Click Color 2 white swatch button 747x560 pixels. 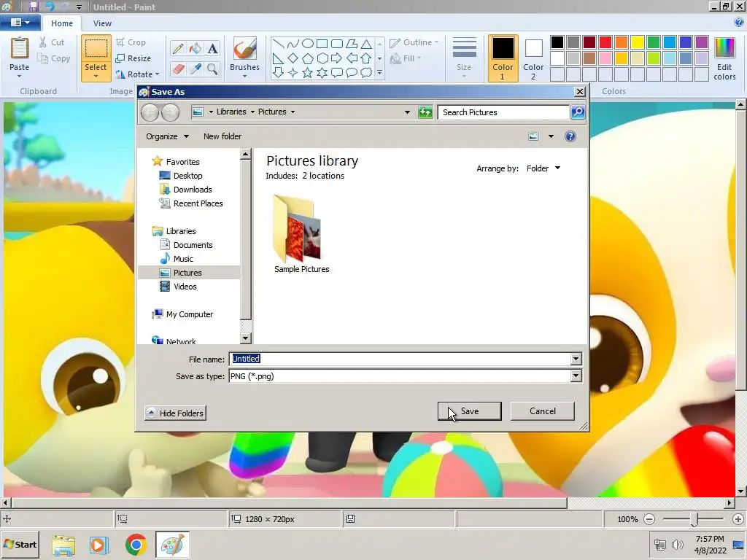533,58
